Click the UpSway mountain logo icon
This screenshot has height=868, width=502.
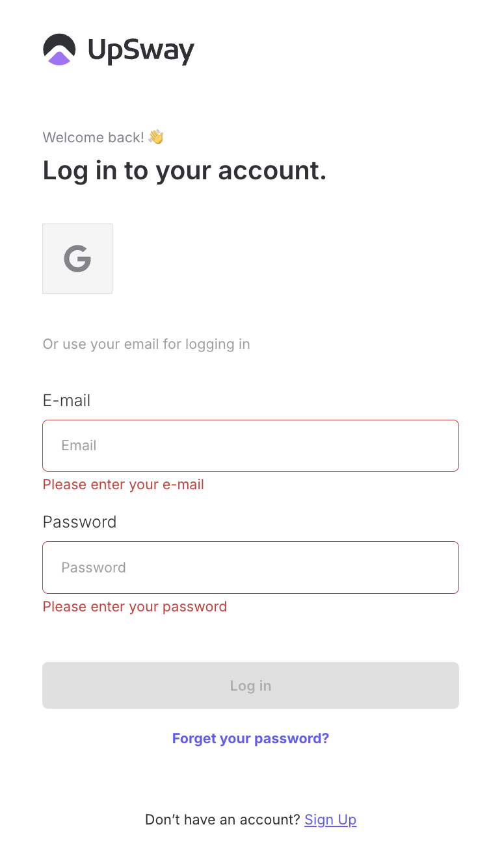(x=59, y=50)
